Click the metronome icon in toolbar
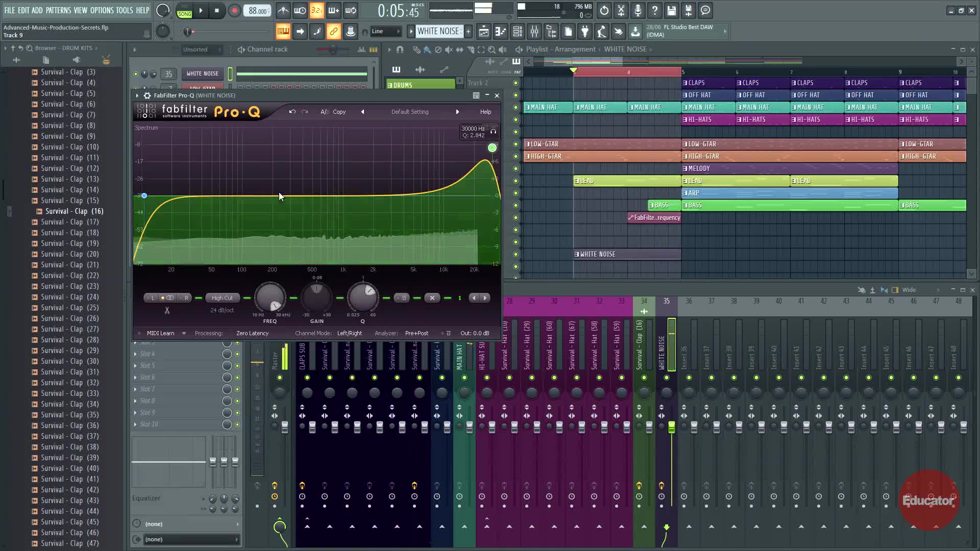 [x=283, y=10]
